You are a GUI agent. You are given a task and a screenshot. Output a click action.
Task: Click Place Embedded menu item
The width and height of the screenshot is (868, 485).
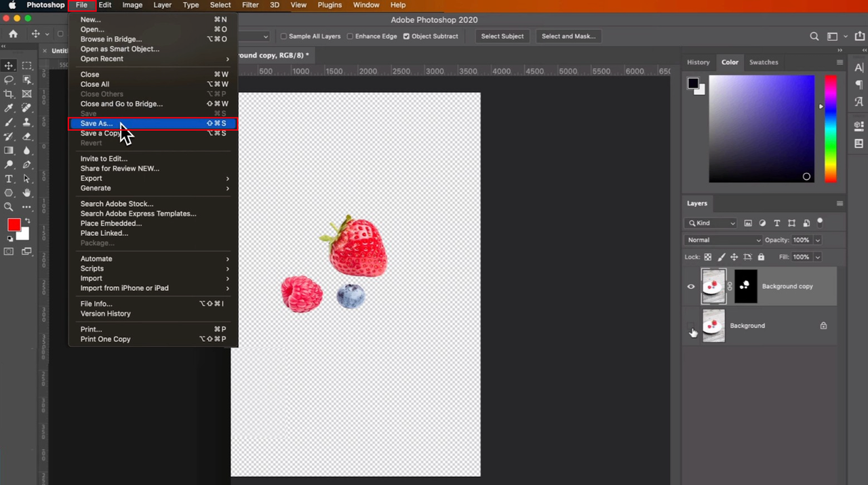[x=153, y=223]
